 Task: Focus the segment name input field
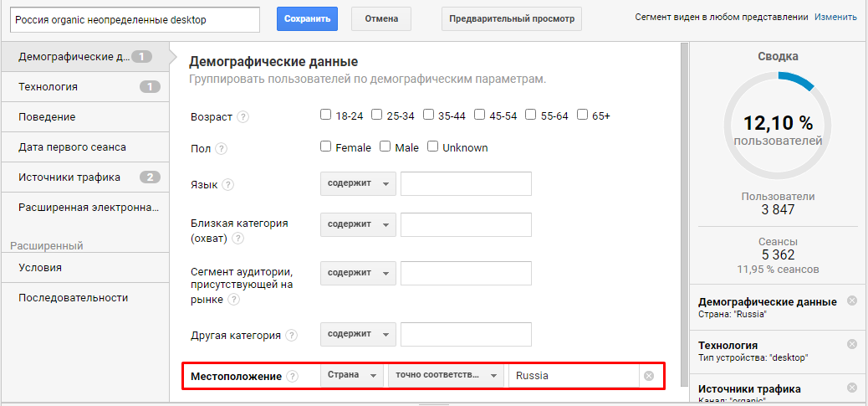(x=135, y=20)
